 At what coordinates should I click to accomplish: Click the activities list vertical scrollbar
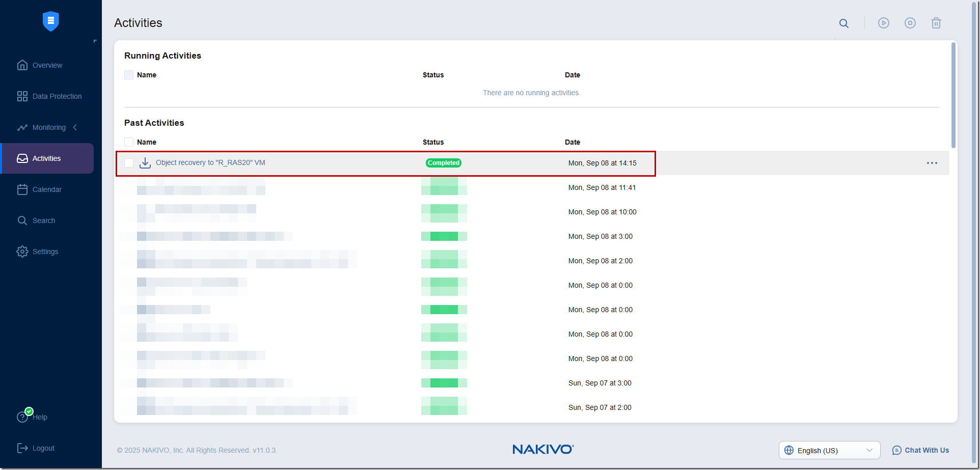pyautogui.click(x=954, y=95)
